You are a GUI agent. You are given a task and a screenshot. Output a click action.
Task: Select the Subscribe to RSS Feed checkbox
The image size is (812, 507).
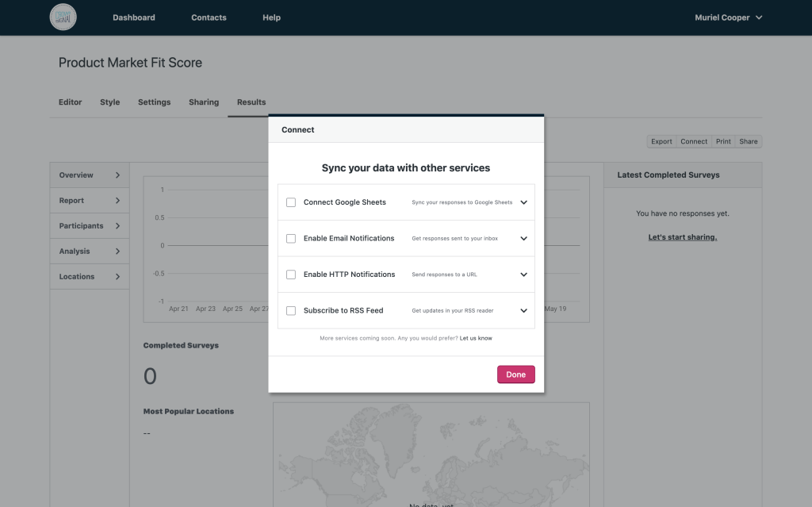291,311
